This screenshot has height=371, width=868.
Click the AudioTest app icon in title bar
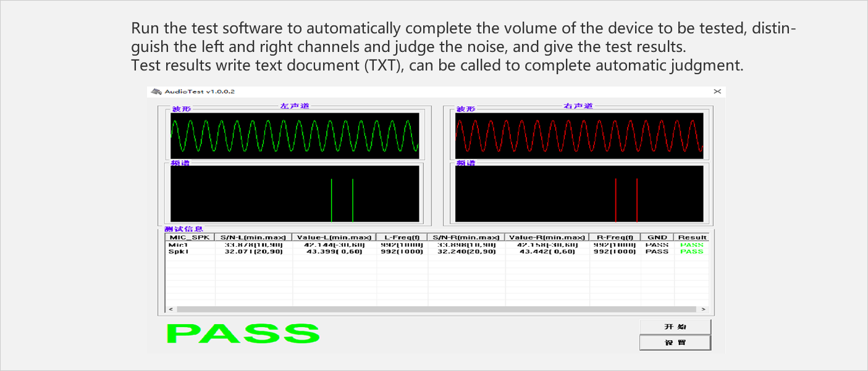pos(156,92)
